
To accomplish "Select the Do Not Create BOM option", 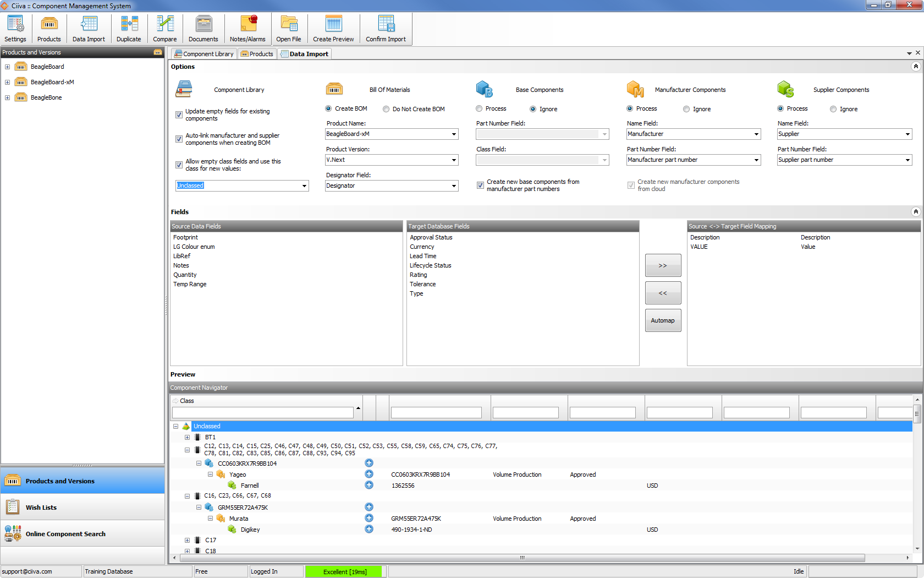I will click(386, 109).
